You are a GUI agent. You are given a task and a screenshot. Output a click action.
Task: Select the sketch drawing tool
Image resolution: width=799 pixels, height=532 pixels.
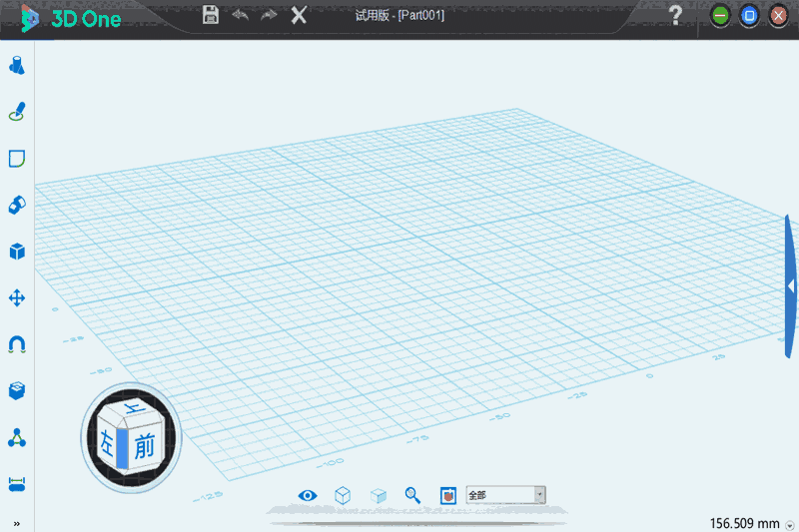(16, 112)
